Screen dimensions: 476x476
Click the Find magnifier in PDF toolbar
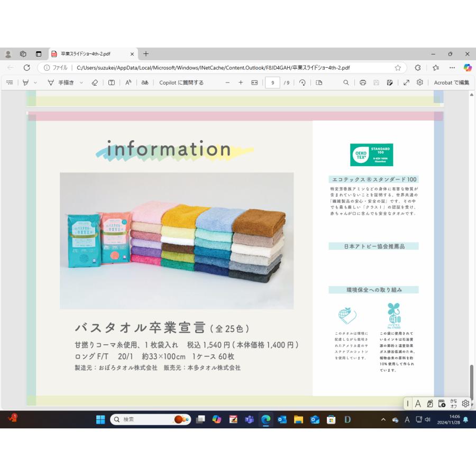346,83
